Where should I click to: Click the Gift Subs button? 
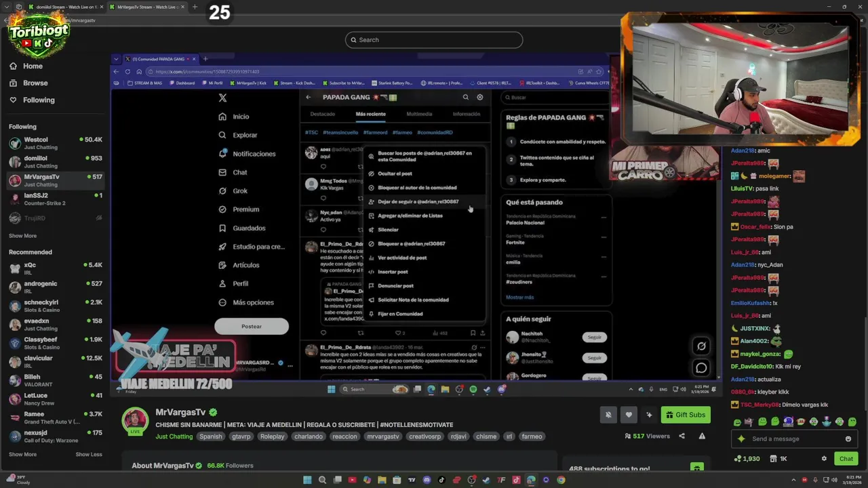click(686, 415)
